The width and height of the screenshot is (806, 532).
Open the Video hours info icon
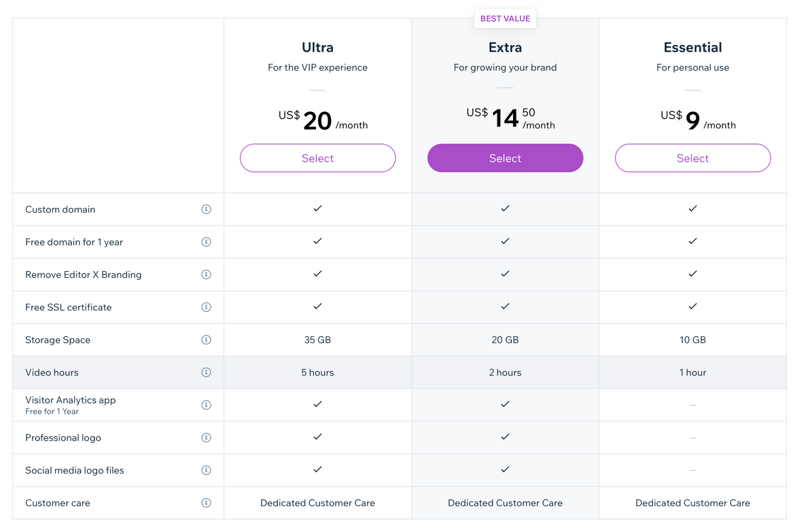[x=206, y=372]
